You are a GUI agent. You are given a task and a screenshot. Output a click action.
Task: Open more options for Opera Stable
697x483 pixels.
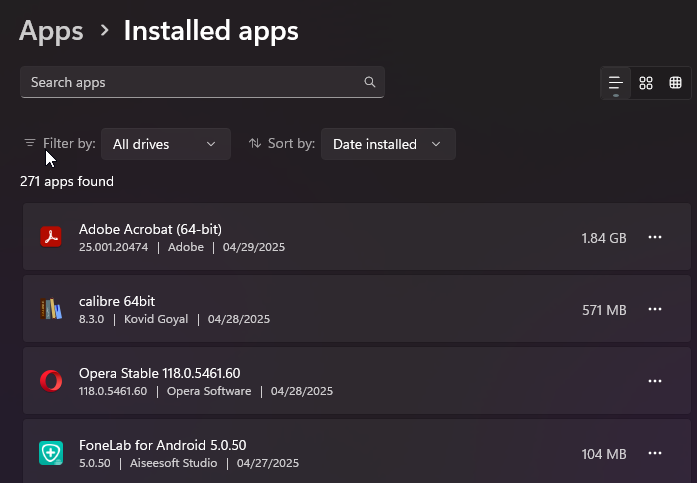(x=654, y=381)
